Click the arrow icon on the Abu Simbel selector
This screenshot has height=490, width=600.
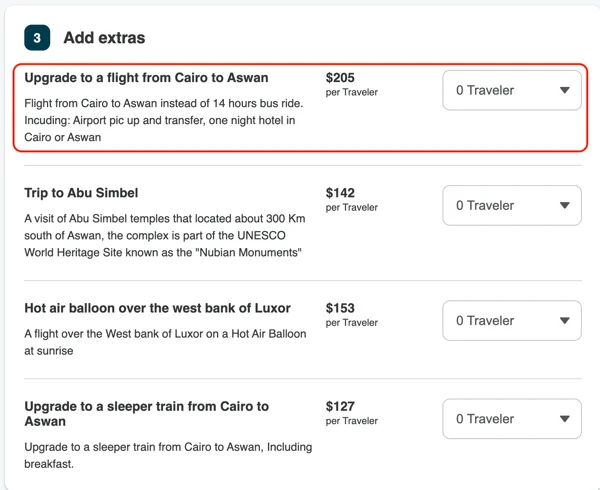click(564, 205)
